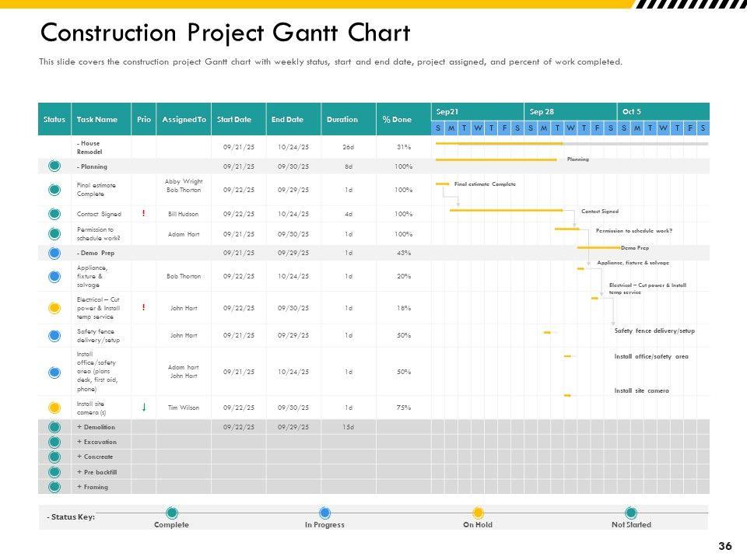747x560 pixels.
Task: Click the red priority mark on Electrical row
Action: [x=144, y=308]
